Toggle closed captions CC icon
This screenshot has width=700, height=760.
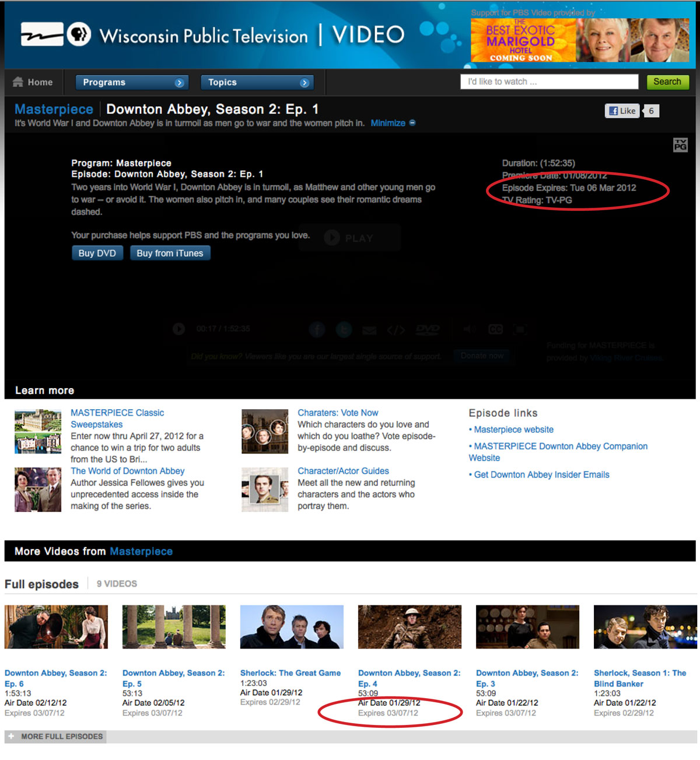pyautogui.click(x=495, y=329)
